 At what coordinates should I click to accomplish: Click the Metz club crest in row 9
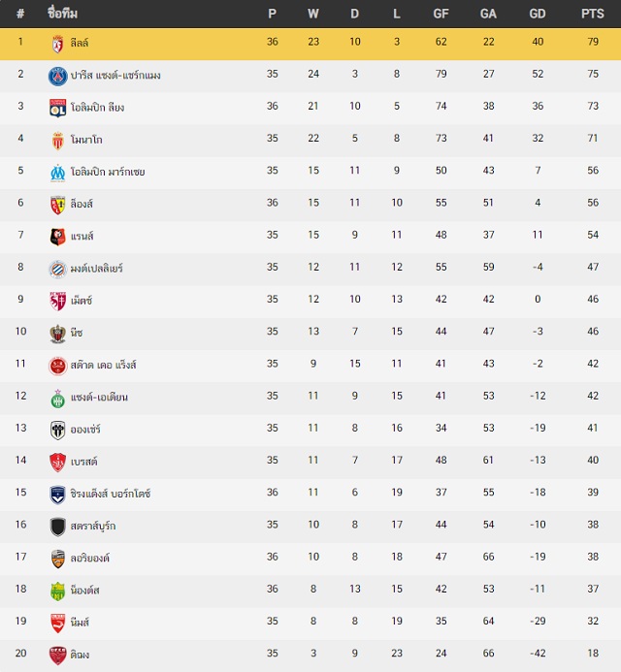point(58,302)
